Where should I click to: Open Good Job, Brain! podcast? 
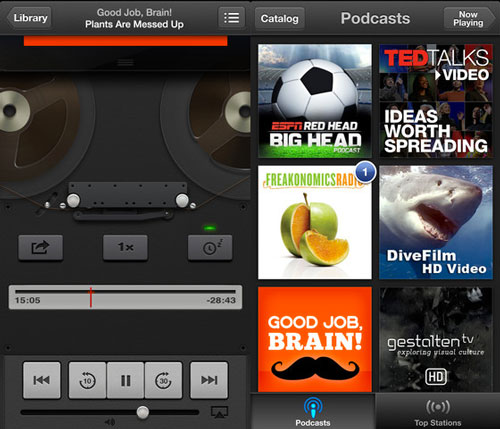point(315,339)
